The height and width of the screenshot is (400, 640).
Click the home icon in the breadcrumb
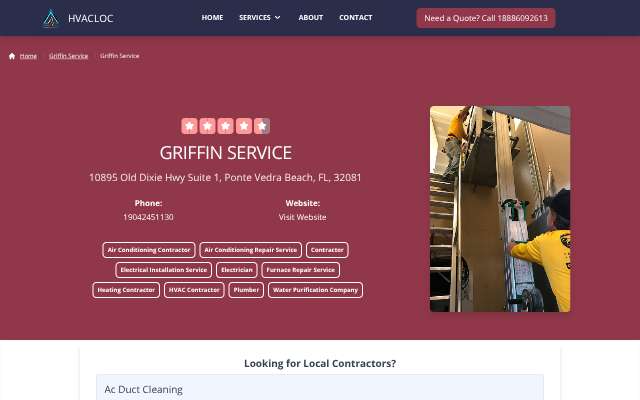pos(12,56)
